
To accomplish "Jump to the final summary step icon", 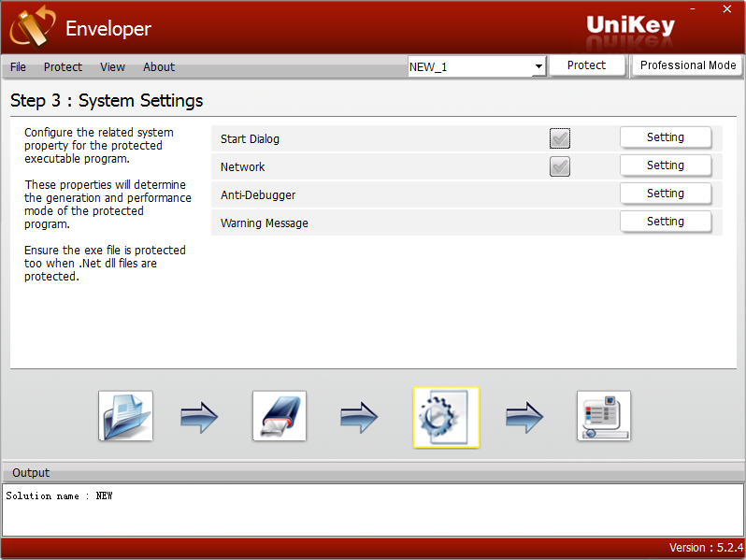I will click(604, 416).
